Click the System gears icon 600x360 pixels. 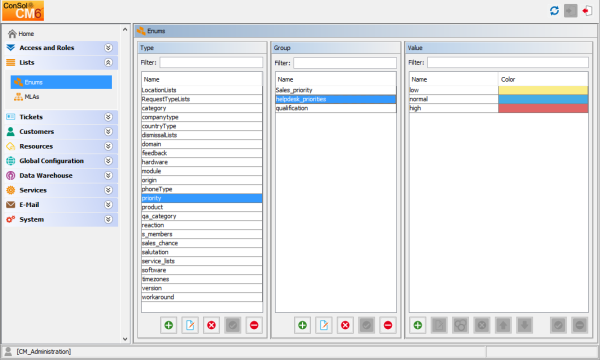pos(11,219)
